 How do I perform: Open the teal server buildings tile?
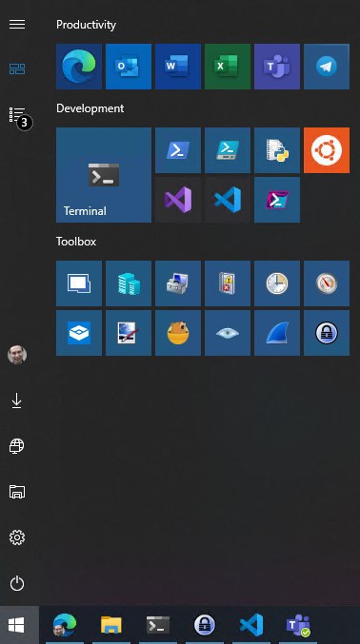coord(129,283)
